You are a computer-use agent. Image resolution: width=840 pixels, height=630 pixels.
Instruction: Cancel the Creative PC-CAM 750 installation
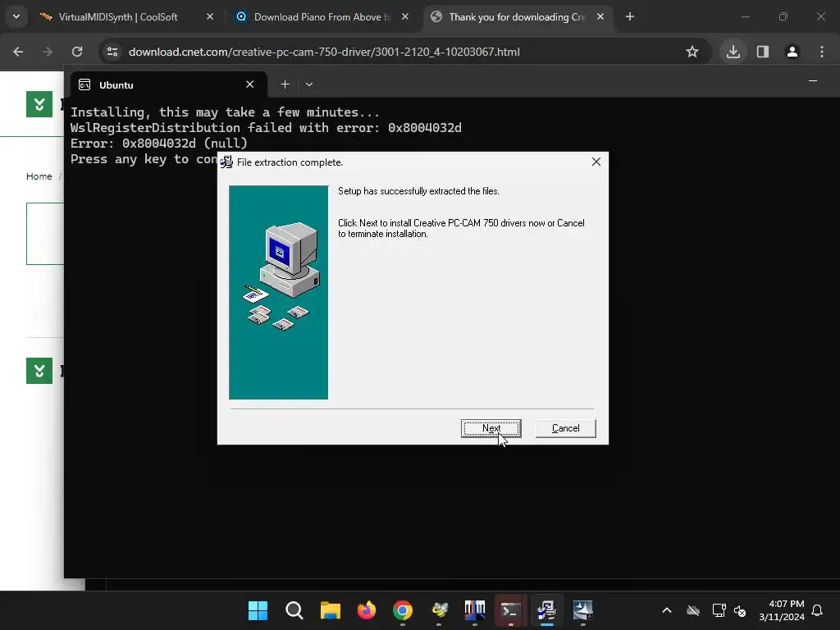pos(565,428)
